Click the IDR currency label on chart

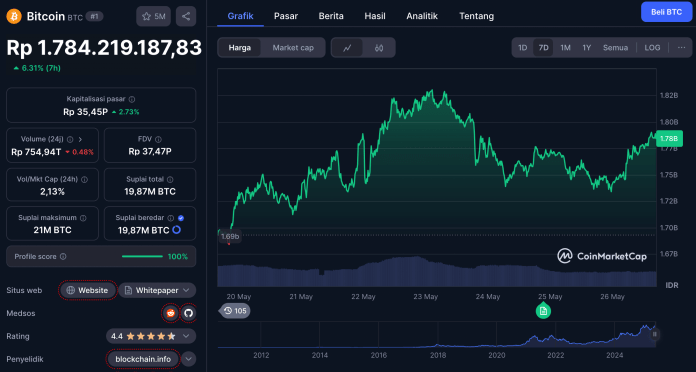pyautogui.click(x=672, y=285)
